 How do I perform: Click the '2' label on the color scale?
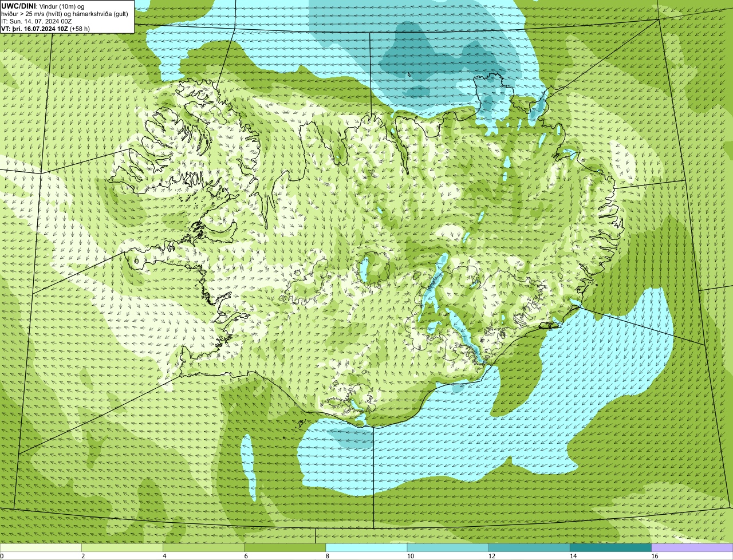83,556
